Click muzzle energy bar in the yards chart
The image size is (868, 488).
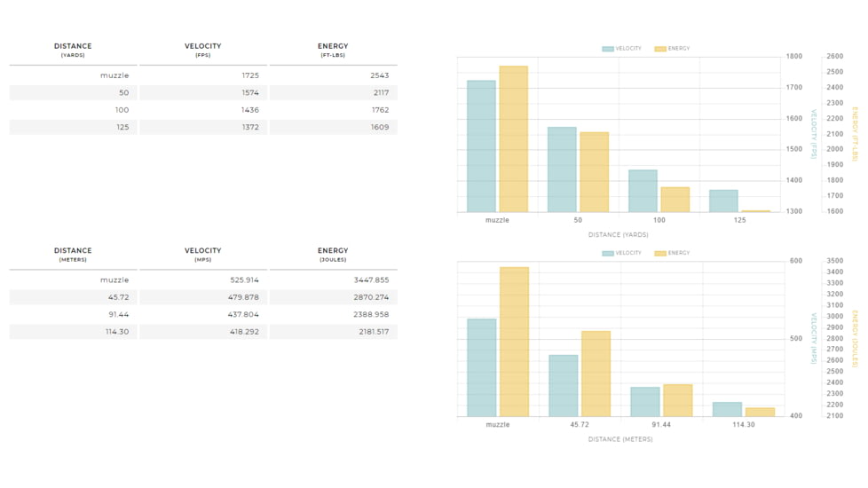(x=513, y=139)
